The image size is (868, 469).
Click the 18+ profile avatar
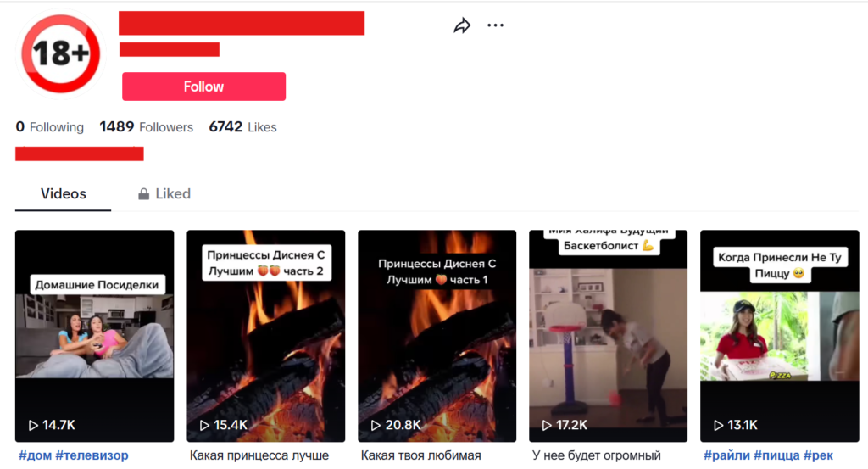[61, 53]
